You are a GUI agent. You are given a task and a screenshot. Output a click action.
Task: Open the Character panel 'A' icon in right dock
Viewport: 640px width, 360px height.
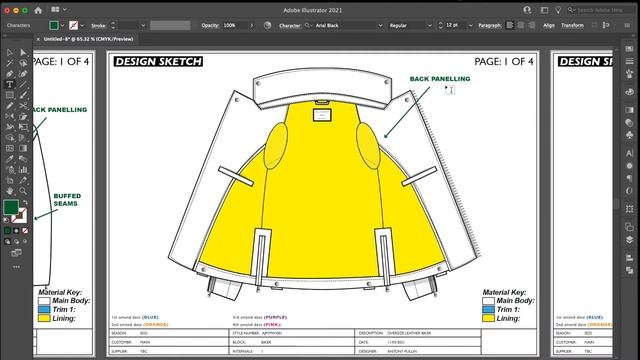pyautogui.click(x=629, y=153)
